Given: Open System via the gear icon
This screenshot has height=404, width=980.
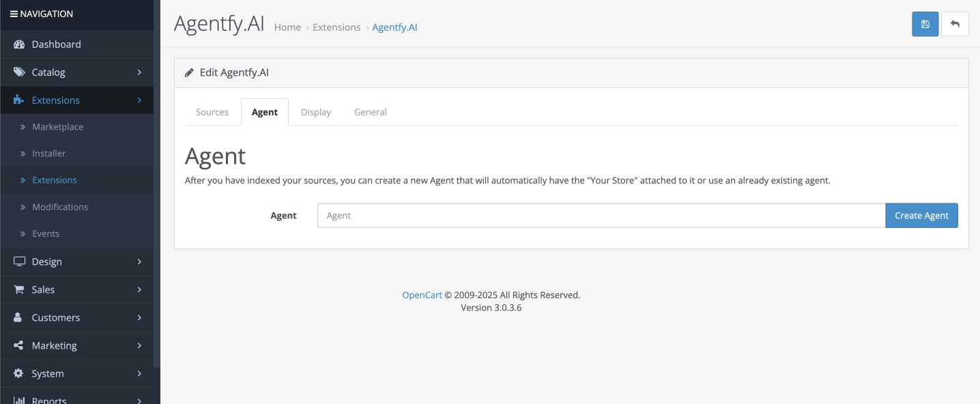Looking at the screenshot, I should (18, 373).
